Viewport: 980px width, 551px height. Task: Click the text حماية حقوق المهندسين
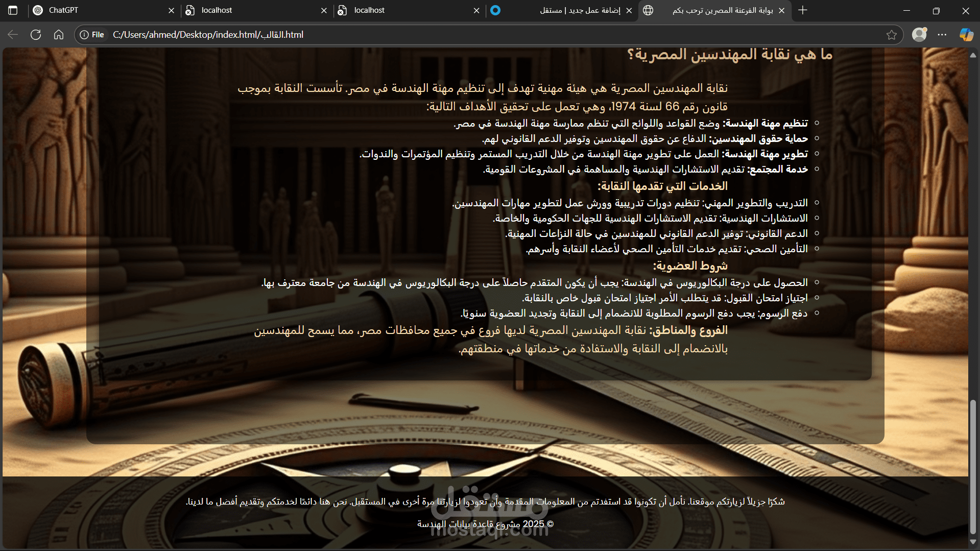pyautogui.click(x=758, y=138)
